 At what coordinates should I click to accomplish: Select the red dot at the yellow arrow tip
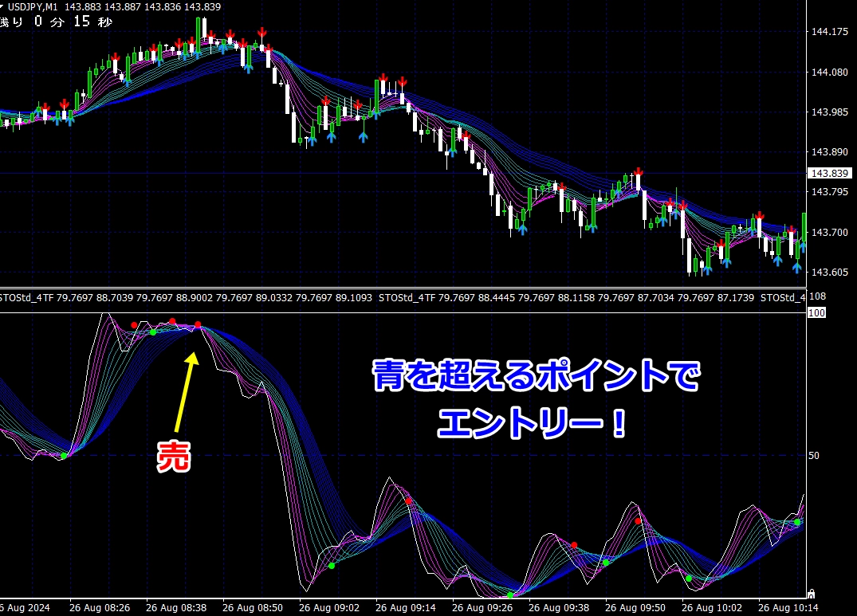tap(198, 325)
